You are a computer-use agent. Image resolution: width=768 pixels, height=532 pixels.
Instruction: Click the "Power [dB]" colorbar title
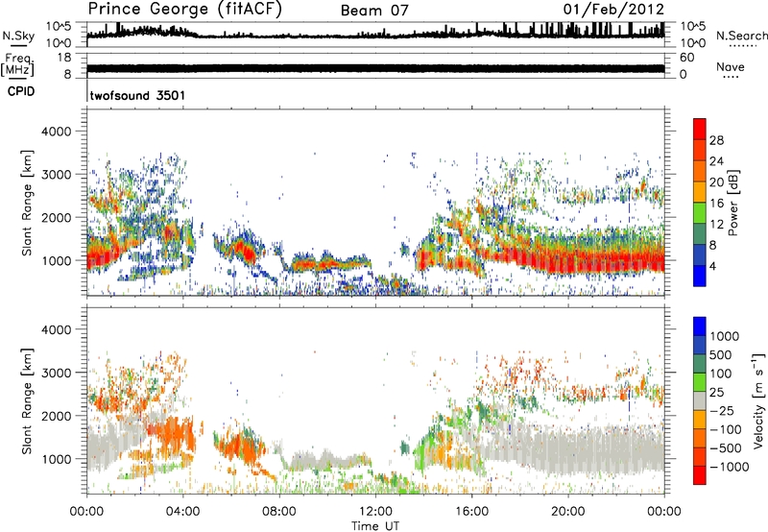pos(733,203)
